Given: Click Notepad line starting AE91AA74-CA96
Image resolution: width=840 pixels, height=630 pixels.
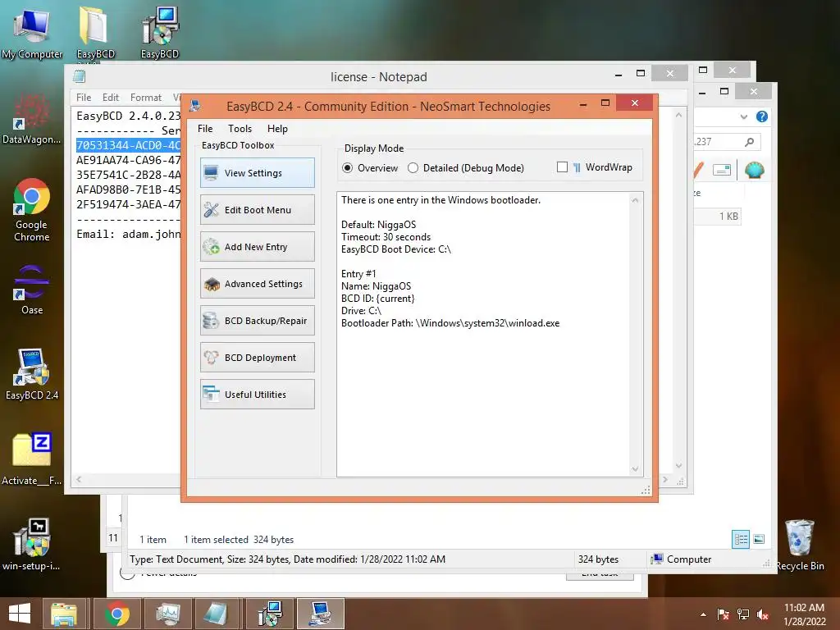Looking at the screenshot, I should tap(128, 160).
